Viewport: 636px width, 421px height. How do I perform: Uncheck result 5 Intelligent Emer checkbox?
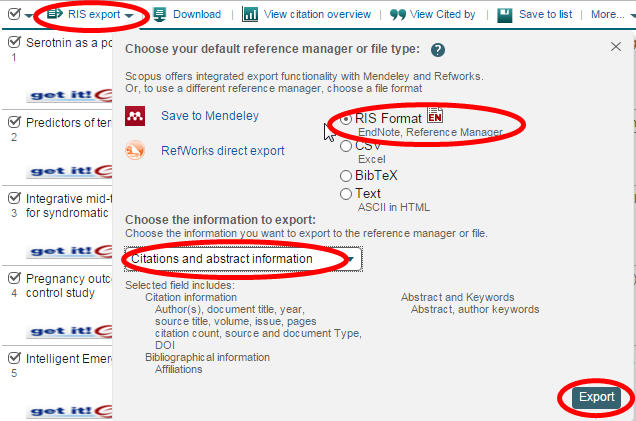pyautogui.click(x=14, y=358)
